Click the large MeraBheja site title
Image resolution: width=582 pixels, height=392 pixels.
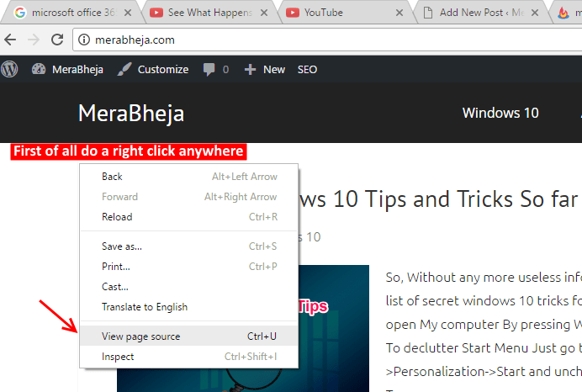click(131, 113)
